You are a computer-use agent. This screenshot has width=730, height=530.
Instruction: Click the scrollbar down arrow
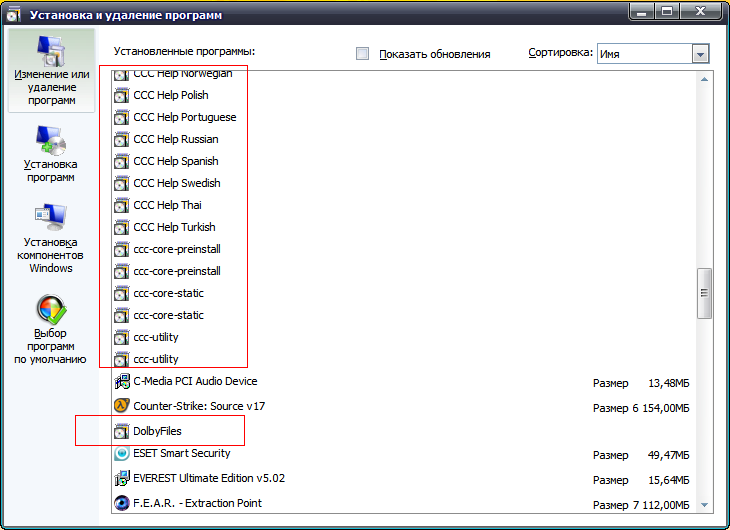click(704, 505)
